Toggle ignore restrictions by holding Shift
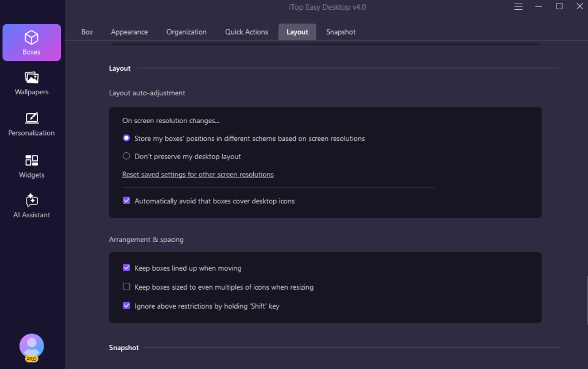The height and width of the screenshot is (369, 588). click(x=126, y=306)
